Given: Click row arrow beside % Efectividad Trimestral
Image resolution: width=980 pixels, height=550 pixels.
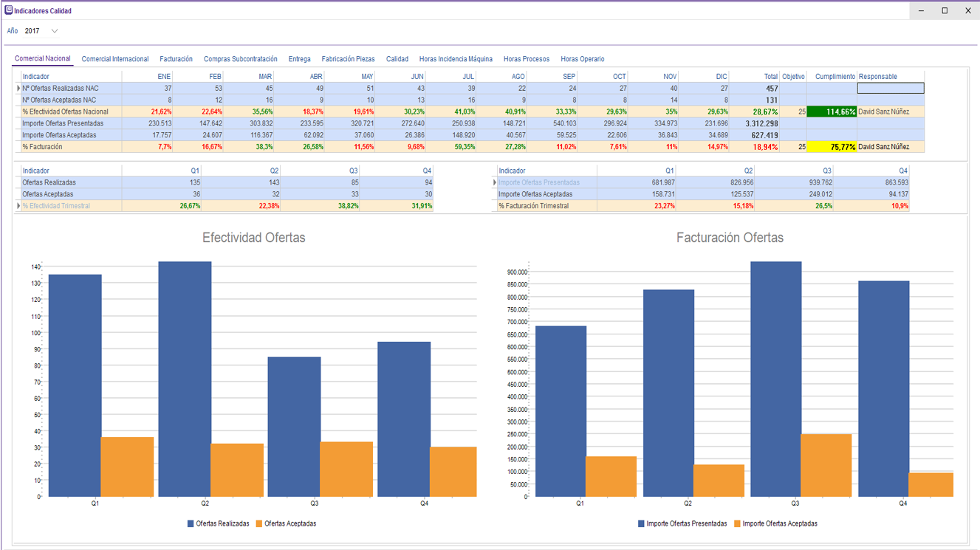Looking at the screenshot, I should point(18,206).
